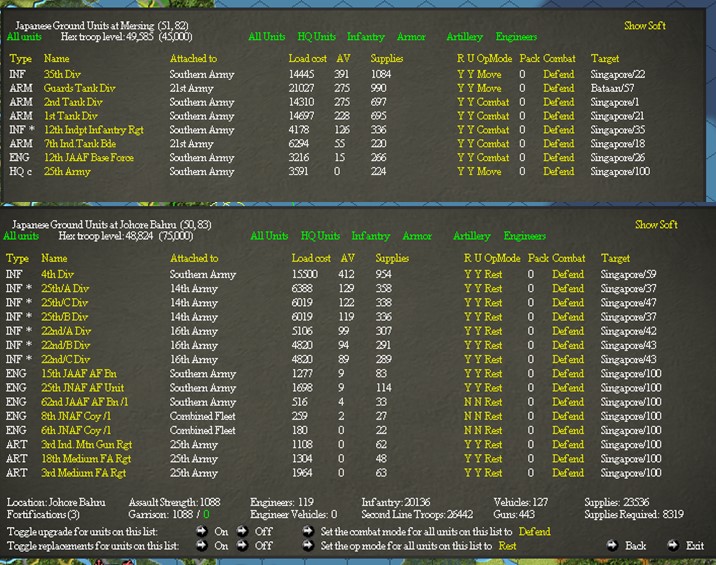
Task: Sort Johore Bahru list by AV header
Action: (347, 258)
